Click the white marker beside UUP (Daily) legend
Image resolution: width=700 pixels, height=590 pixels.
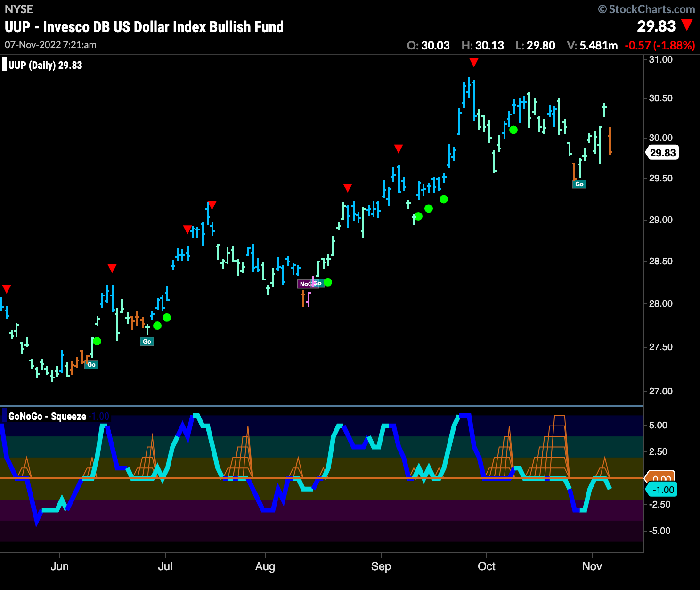point(4,64)
